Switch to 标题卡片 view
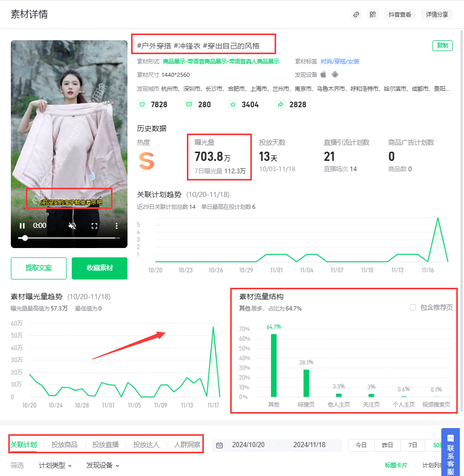Viewport: 464px width, 476px height. 396,465
